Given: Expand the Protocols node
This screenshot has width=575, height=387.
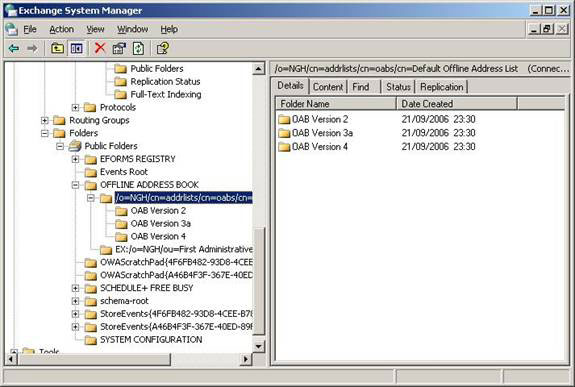Looking at the screenshot, I should coord(75,107).
